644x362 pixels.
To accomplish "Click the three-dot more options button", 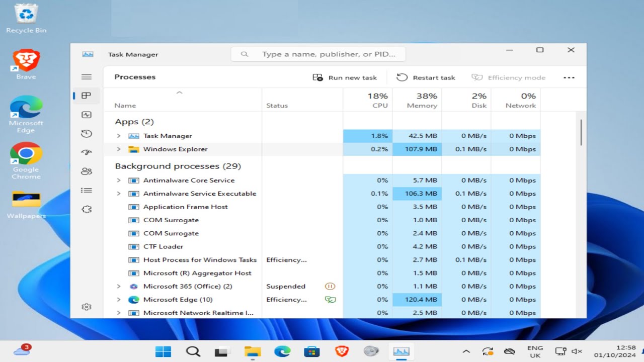I will [569, 77].
